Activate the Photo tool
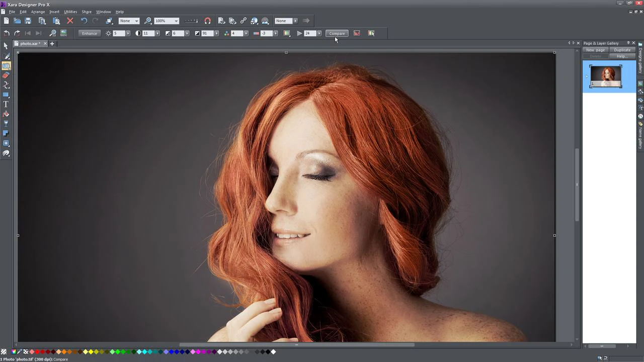 [7, 65]
